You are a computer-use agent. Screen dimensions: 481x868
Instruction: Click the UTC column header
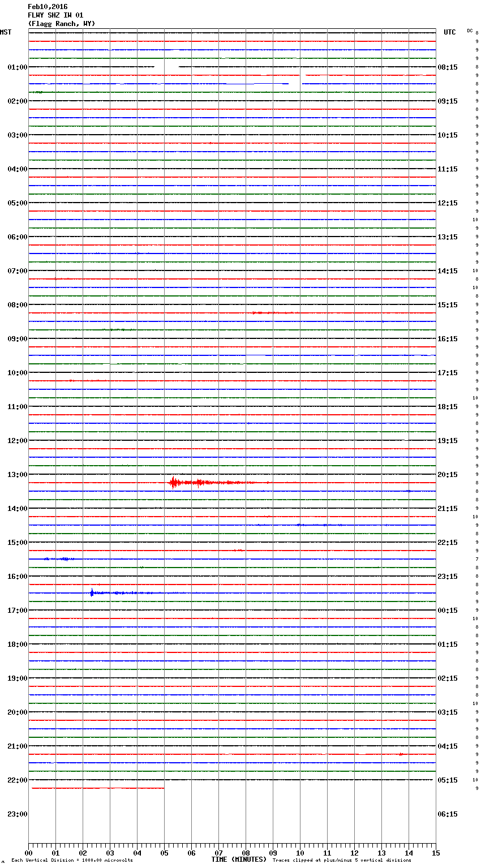tap(450, 32)
